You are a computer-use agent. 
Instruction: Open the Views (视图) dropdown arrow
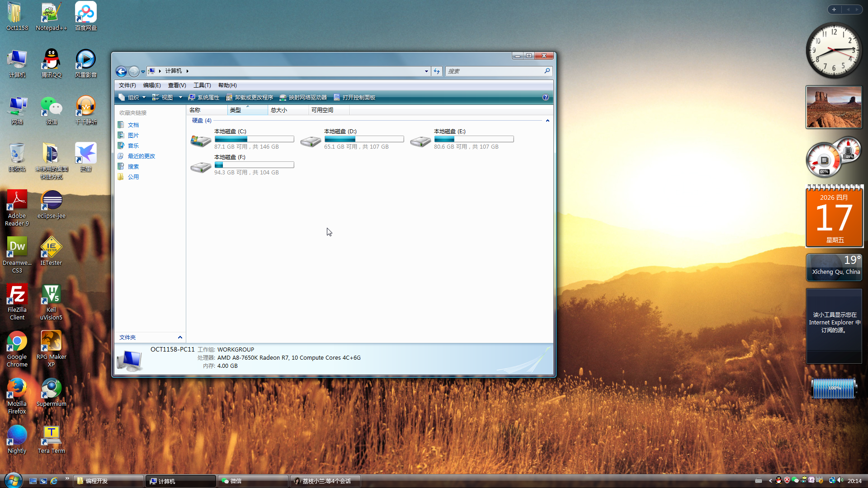180,98
